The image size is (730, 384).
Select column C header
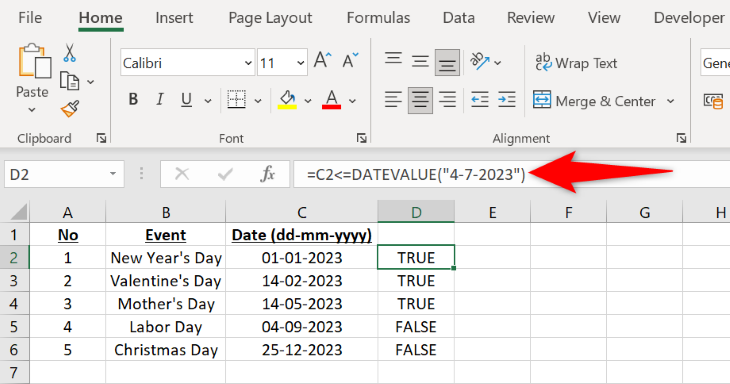pyautogui.click(x=302, y=212)
